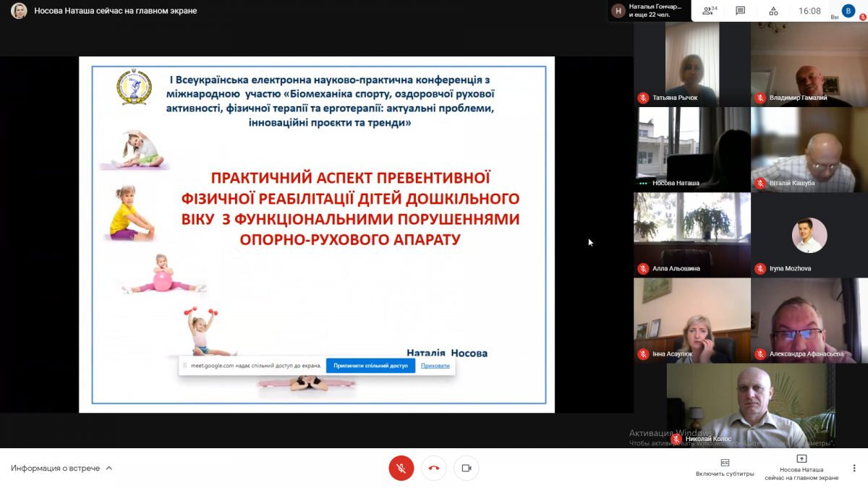Screen dimensions: 868x488
Task: Expand Информация о встрече details
Action: (61, 468)
